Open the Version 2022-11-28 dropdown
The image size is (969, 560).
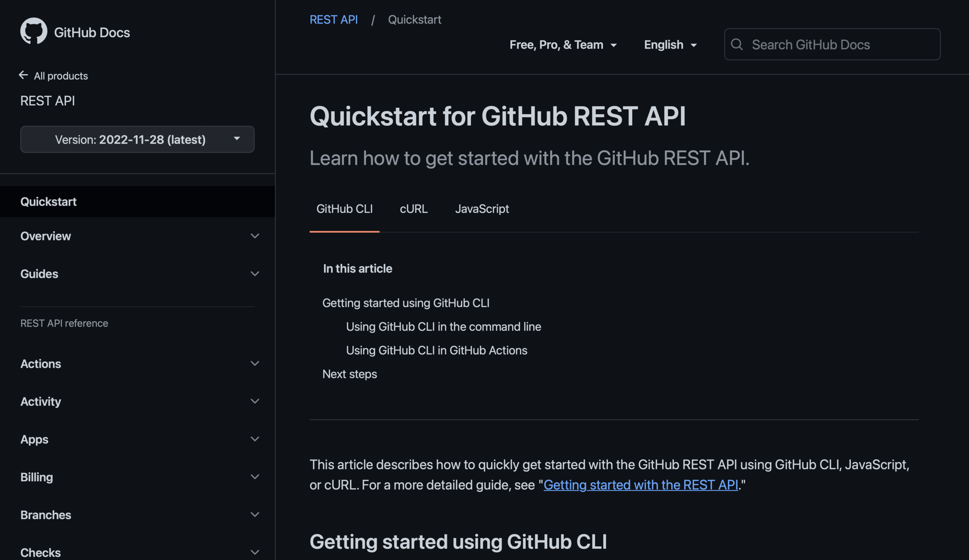(x=137, y=139)
